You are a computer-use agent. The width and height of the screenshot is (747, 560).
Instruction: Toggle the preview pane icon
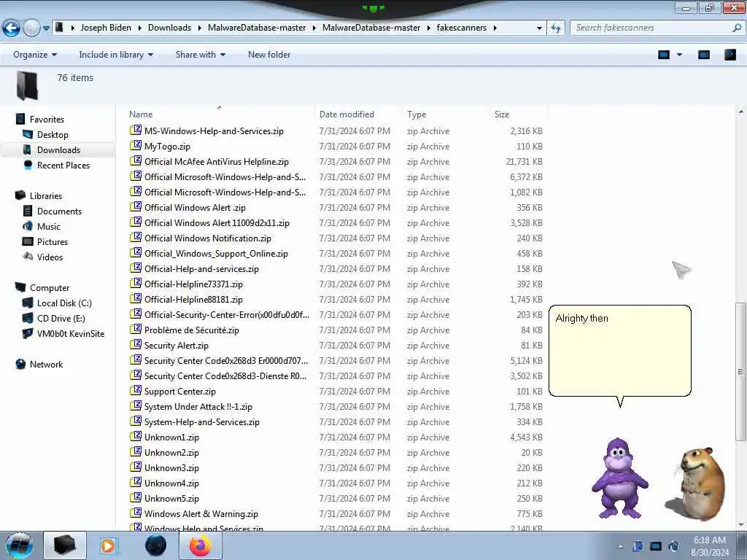tap(704, 55)
